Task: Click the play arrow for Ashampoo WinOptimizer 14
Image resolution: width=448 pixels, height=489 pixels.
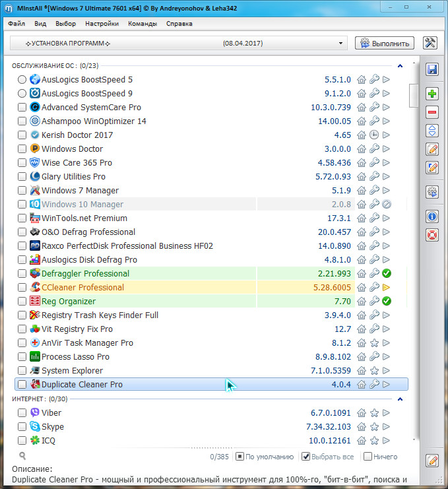Action: tap(386, 121)
